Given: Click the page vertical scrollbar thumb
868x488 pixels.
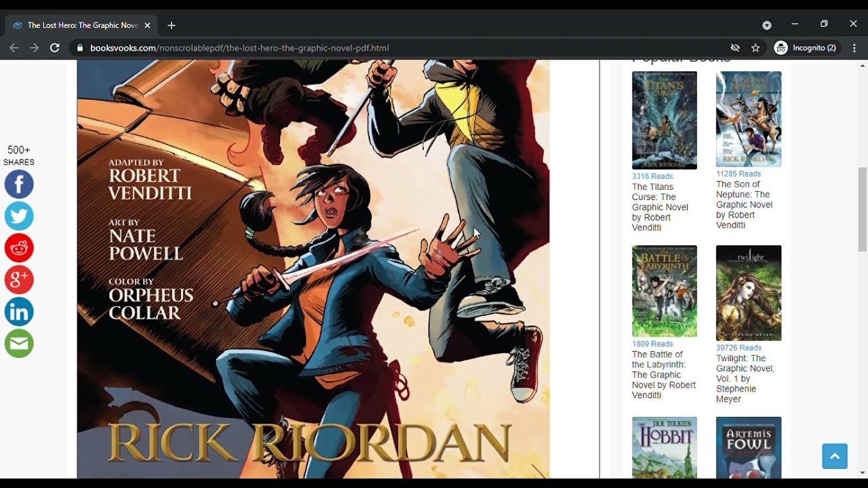Looking at the screenshot, I should 862,209.
